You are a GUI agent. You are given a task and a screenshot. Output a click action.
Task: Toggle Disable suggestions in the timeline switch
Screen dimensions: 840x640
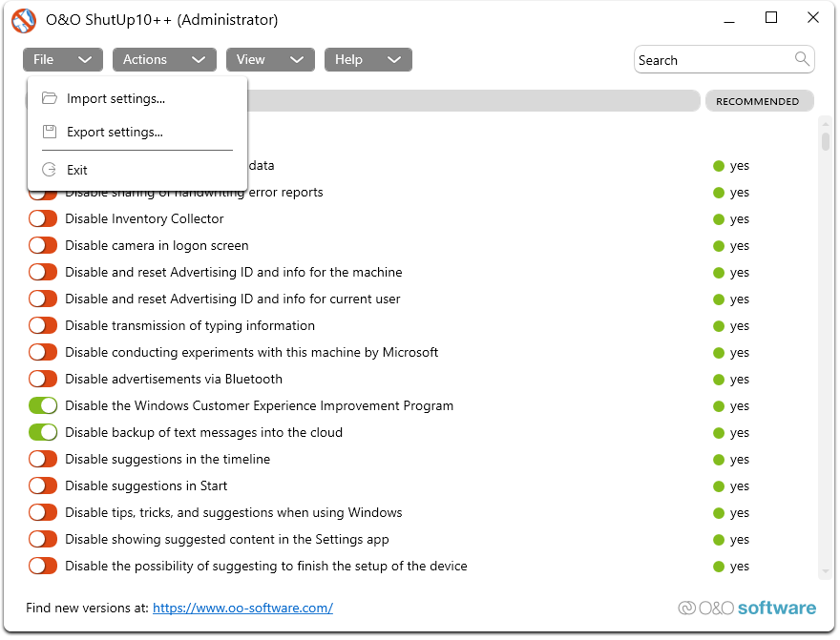tap(43, 460)
